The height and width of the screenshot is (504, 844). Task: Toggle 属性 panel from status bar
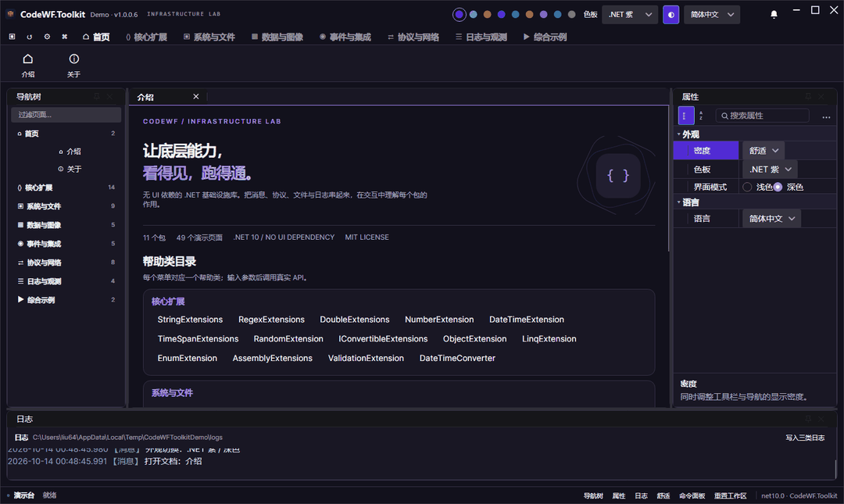click(619, 496)
